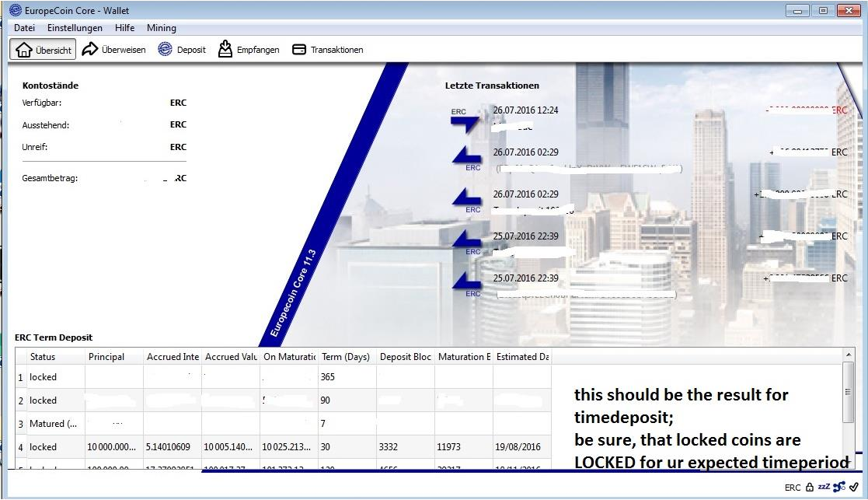
Task: Click the 7 term days cell
Action: pos(347,424)
